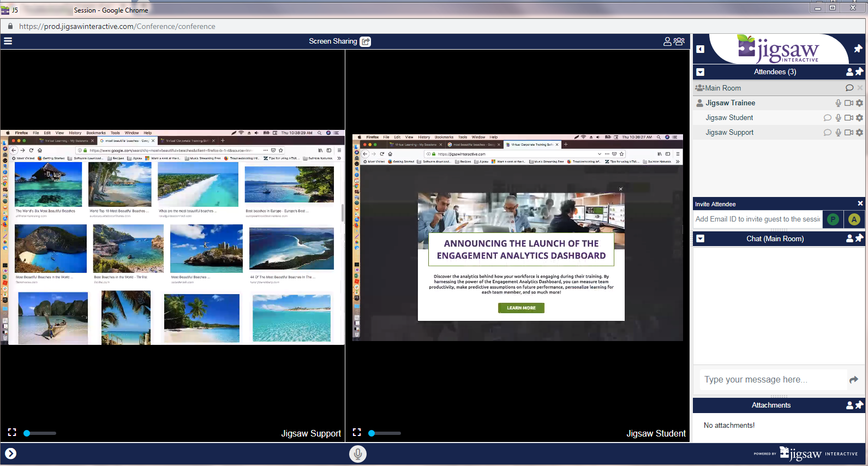Toggle Jigsaw Trainee's microphone icon
The width and height of the screenshot is (868, 466).
point(838,103)
